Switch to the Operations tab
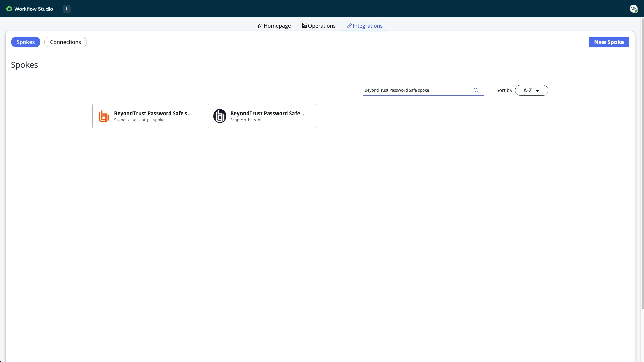This screenshot has height=362, width=644. click(319, 26)
